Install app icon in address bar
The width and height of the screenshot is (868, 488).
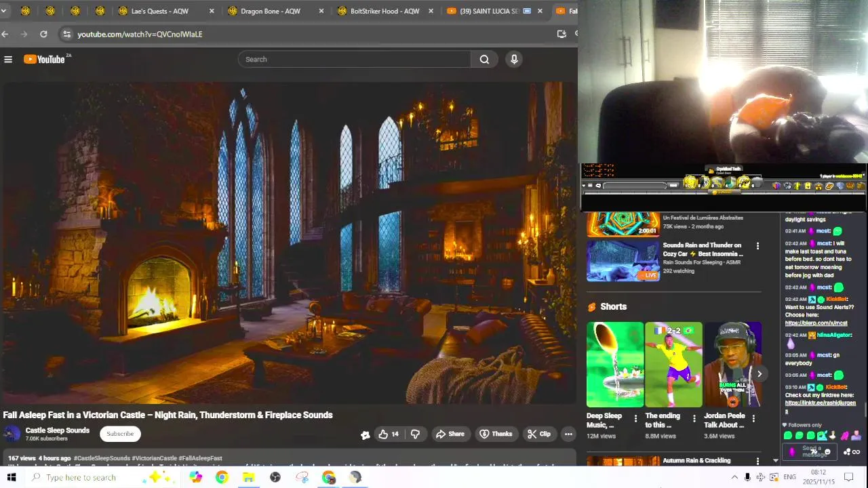(x=561, y=34)
